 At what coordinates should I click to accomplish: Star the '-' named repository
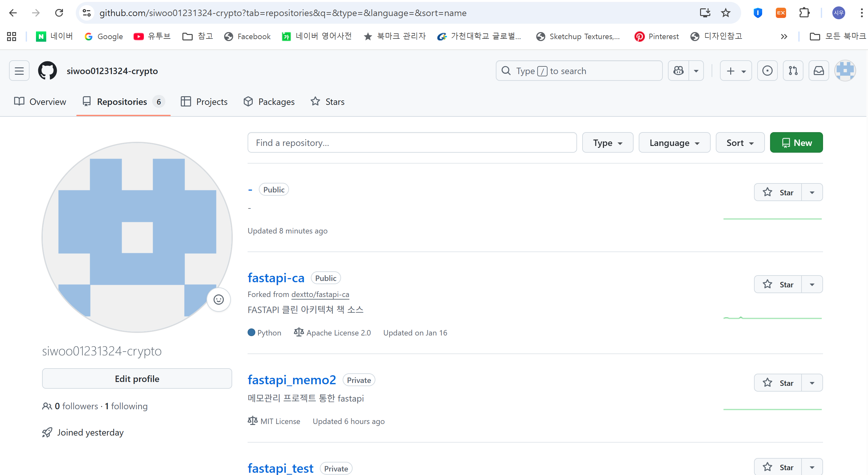(x=778, y=192)
